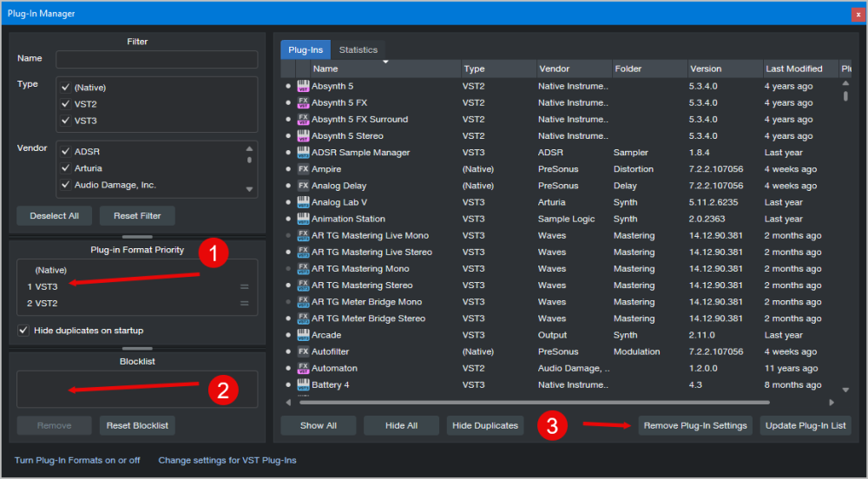Screen dimensions: 868x479
Task: Click the Absynth 5 instrument plug-in icon
Action: click(x=303, y=86)
